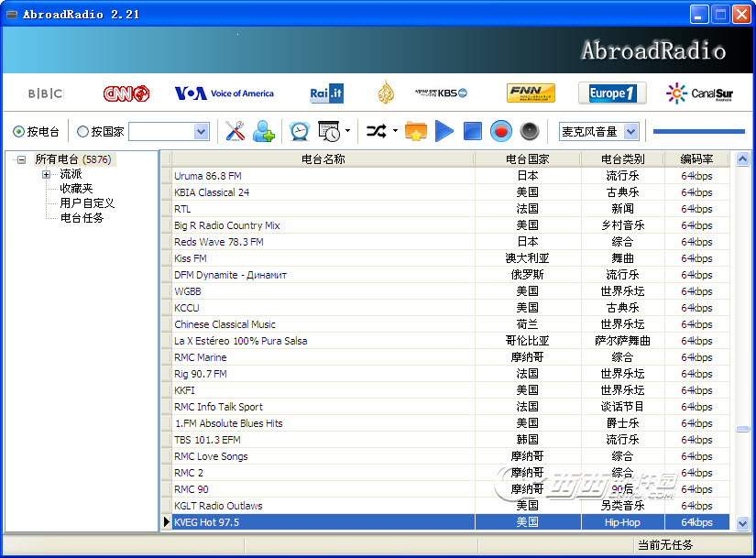Image resolution: width=756 pixels, height=558 pixels.
Task: Expand the 流派 tree node
Action: pos(46,174)
